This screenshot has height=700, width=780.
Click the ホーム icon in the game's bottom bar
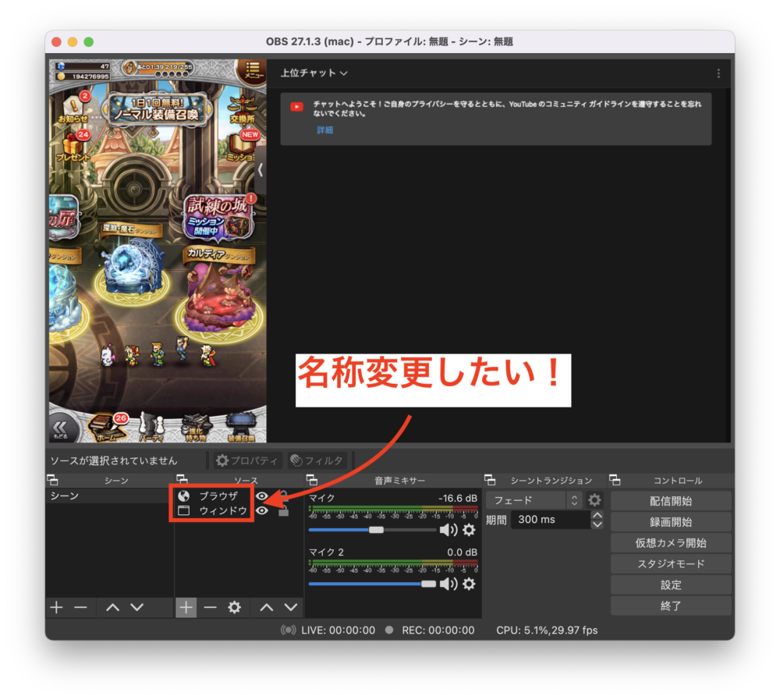coord(106,428)
